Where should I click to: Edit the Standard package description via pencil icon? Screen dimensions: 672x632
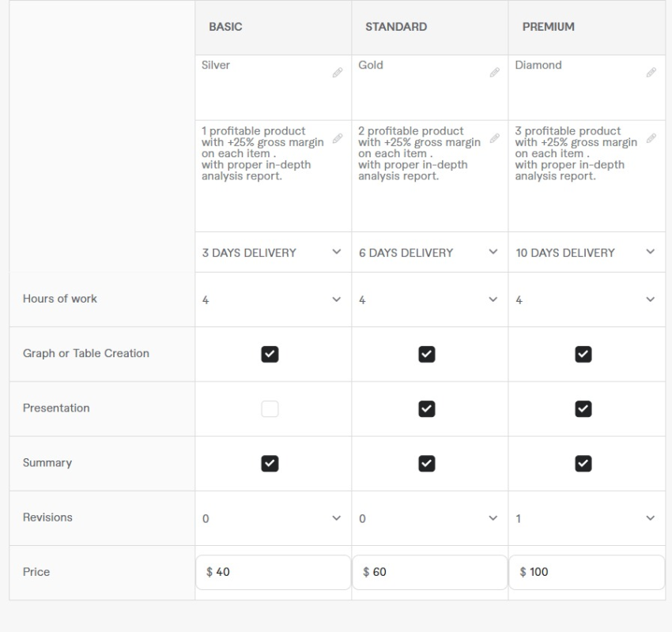tap(495, 138)
